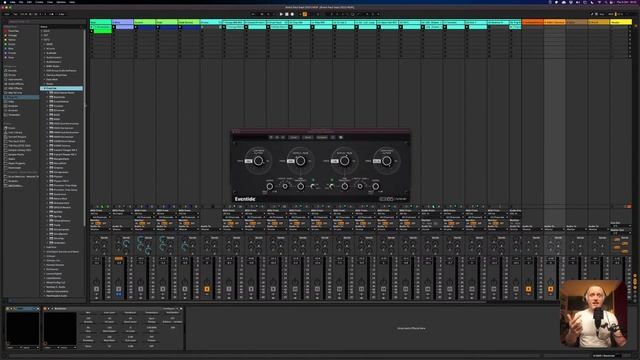Select the purple track header
640x360 pixels.
point(122,22)
